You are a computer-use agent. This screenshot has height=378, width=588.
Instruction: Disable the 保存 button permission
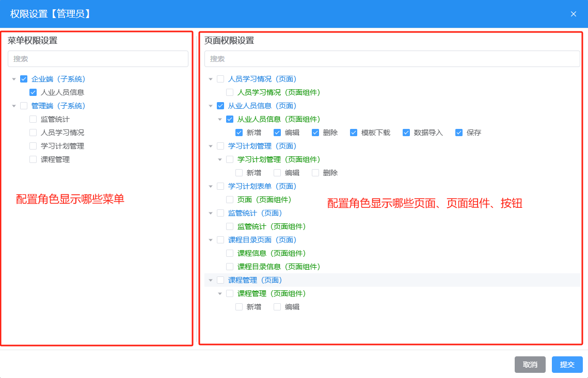pos(459,133)
